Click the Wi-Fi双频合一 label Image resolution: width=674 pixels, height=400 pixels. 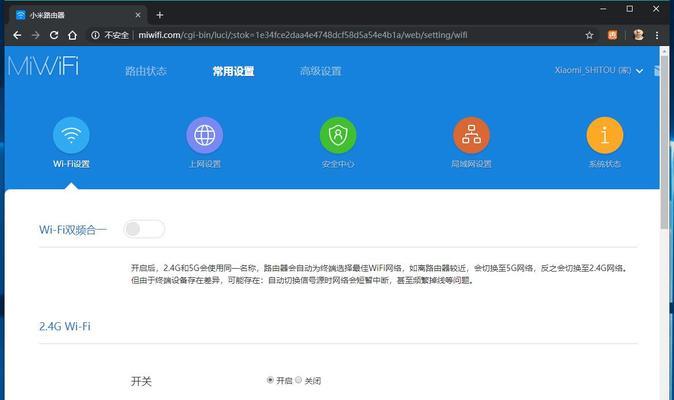click(73, 230)
